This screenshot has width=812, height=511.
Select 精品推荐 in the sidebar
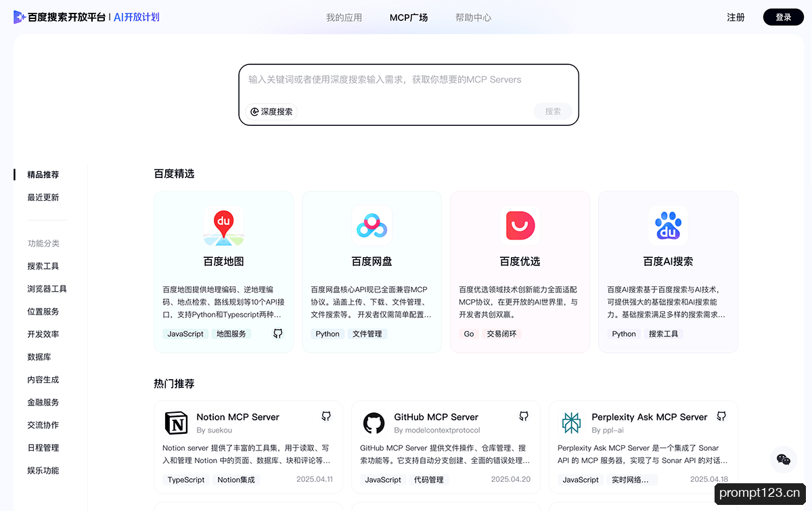(x=43, y=175)
